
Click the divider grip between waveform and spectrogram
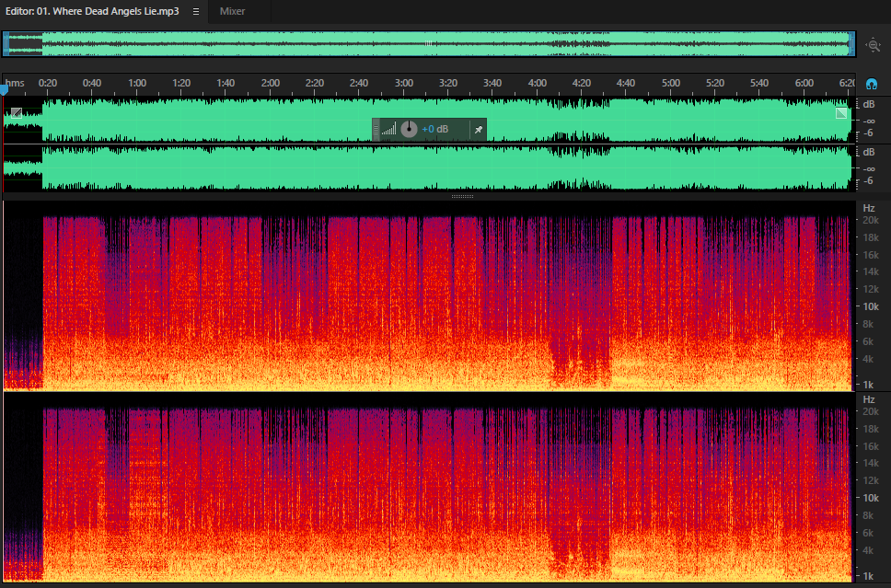[462, 197]
